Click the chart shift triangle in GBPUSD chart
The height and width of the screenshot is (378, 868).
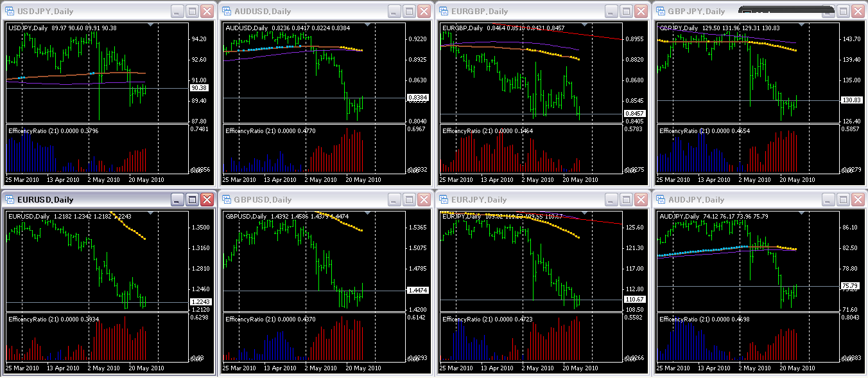pos(367,213)
